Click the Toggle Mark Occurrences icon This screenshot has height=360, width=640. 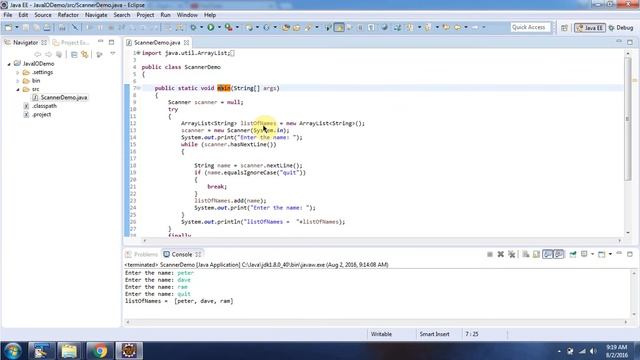point(339,27)
